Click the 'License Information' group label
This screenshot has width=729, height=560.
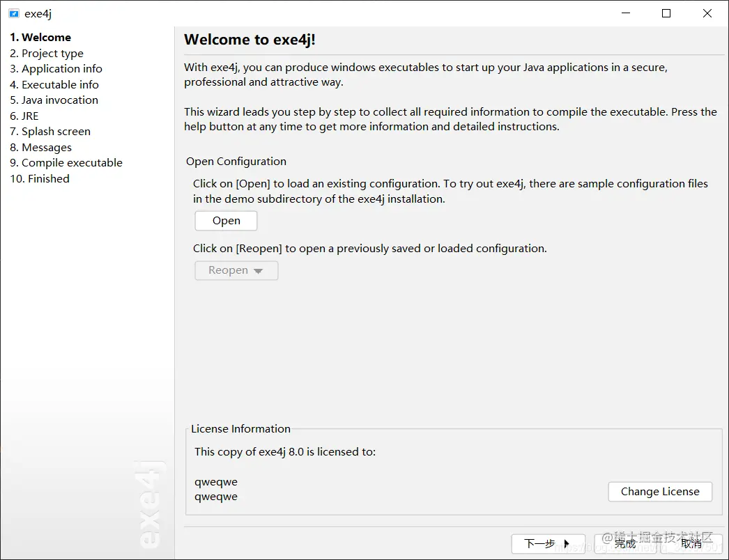(241, 428)
